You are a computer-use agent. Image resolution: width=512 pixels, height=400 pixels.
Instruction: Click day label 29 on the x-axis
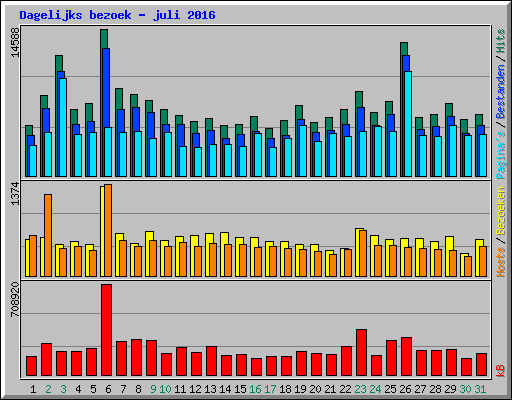tap(450, 389)
